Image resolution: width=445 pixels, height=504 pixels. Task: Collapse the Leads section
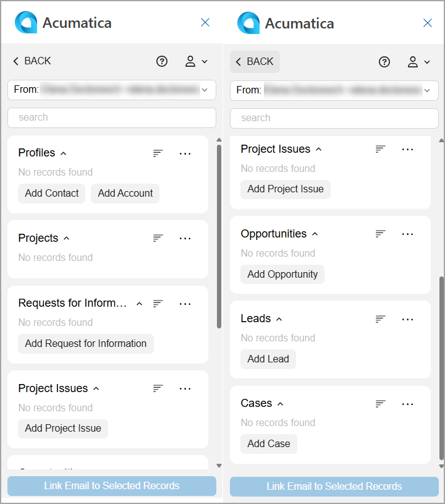tap(279, 319)
